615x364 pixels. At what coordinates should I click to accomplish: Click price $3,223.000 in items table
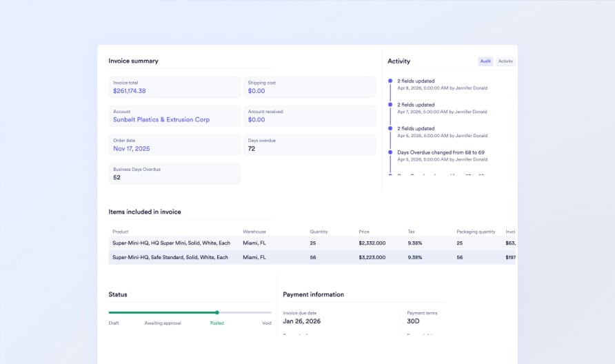pyautogui.click(x=372, y=258)
